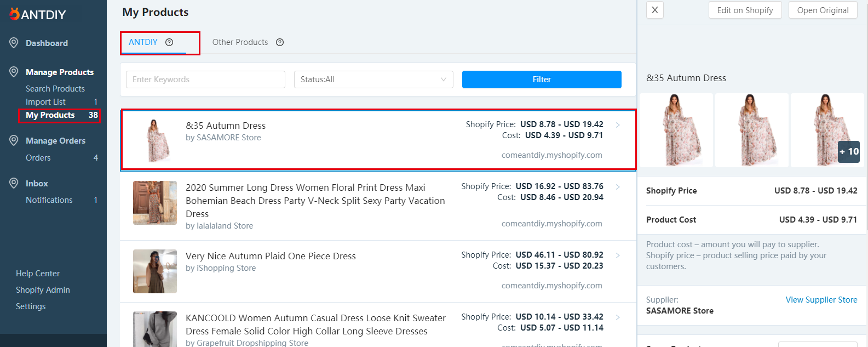Open the Shopify Admin link

(43, 290)
